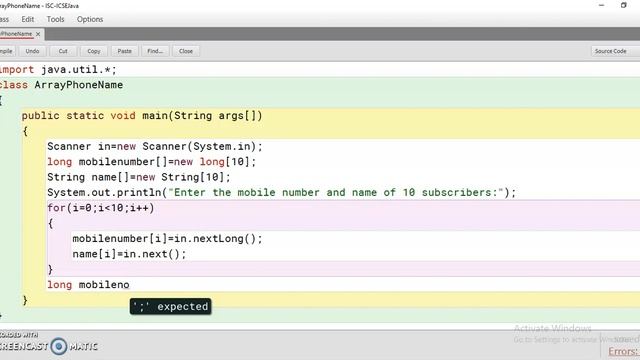
Task: Open the Source Code view dropdown
Action: click(615, 51)
